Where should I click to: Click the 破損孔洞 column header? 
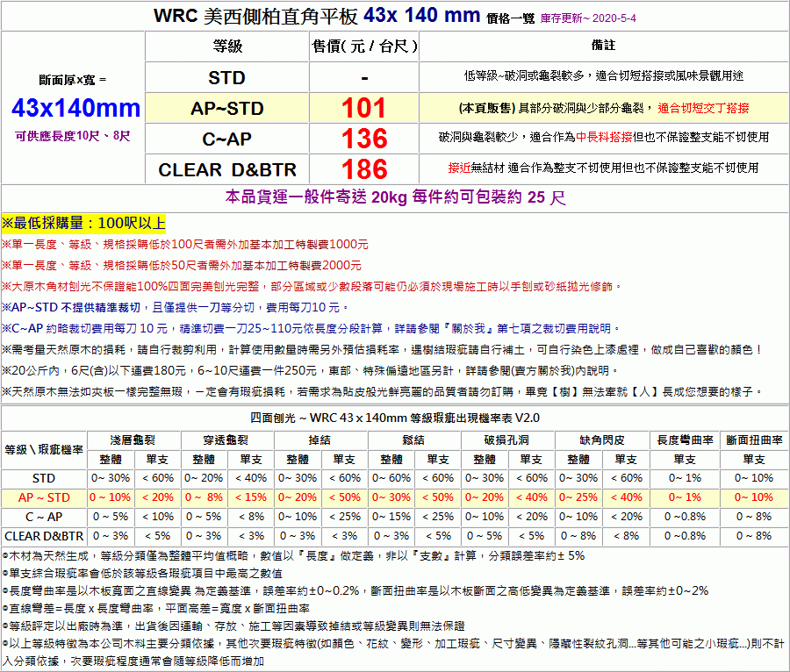(x=507, y=440)
